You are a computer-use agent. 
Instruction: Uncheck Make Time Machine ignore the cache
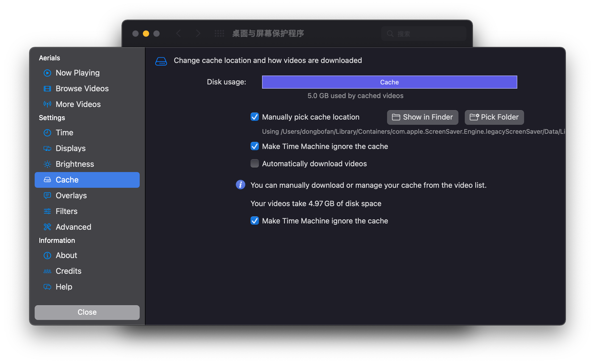pyautogui.click(x=254, y=146)
